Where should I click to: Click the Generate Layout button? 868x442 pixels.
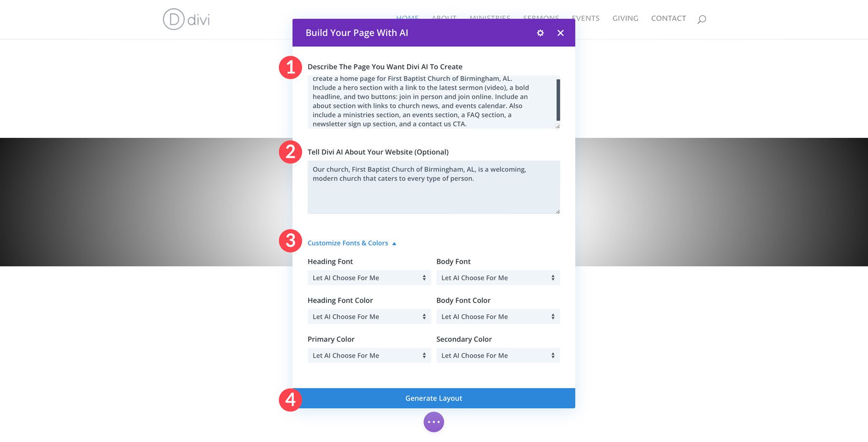434,398
